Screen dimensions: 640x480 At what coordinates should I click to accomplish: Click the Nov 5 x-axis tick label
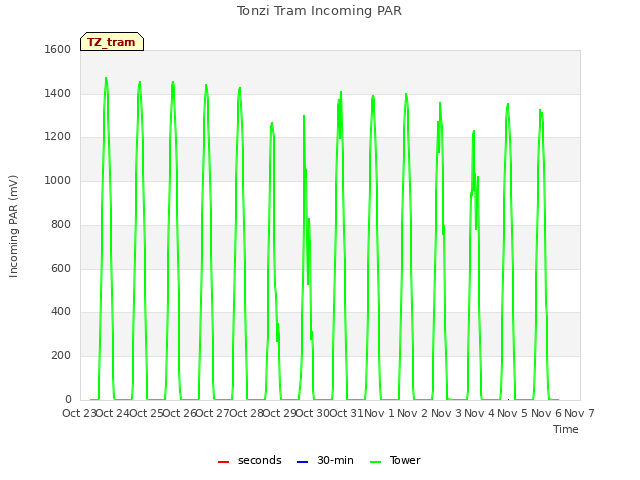pos(513,413)
